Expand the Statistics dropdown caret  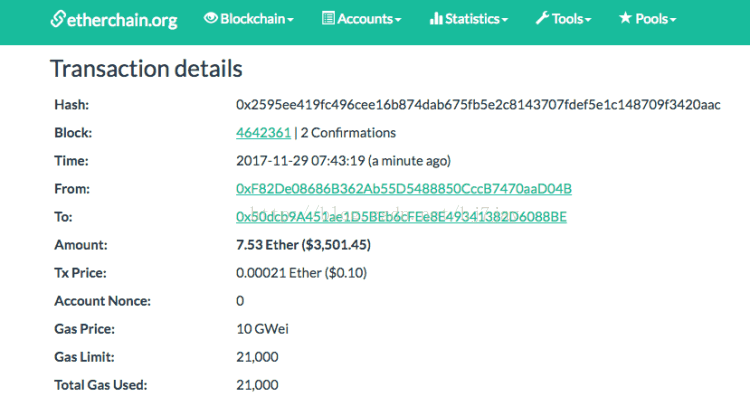505,20
